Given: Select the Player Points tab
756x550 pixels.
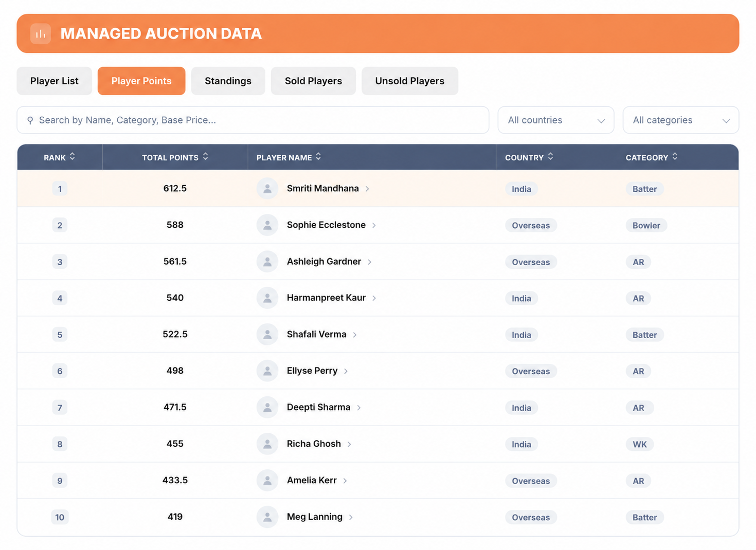Looking at the screenshot, I should click(x=141, y=81).
